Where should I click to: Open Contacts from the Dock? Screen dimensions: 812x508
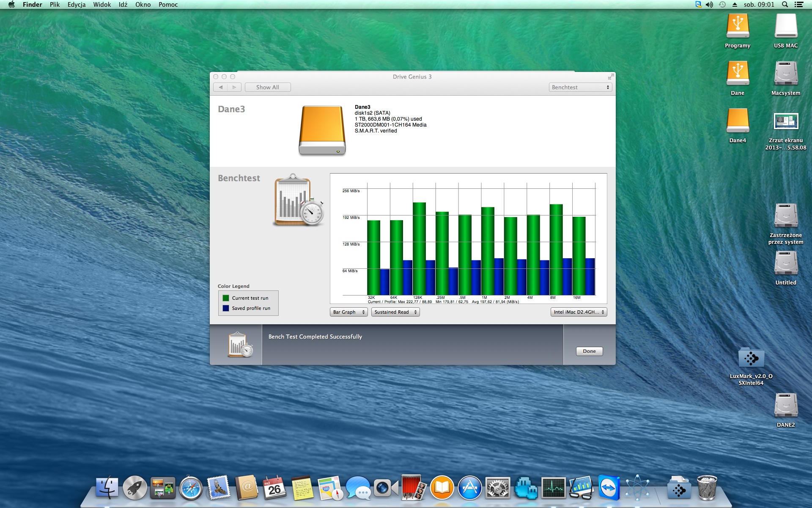247,488
